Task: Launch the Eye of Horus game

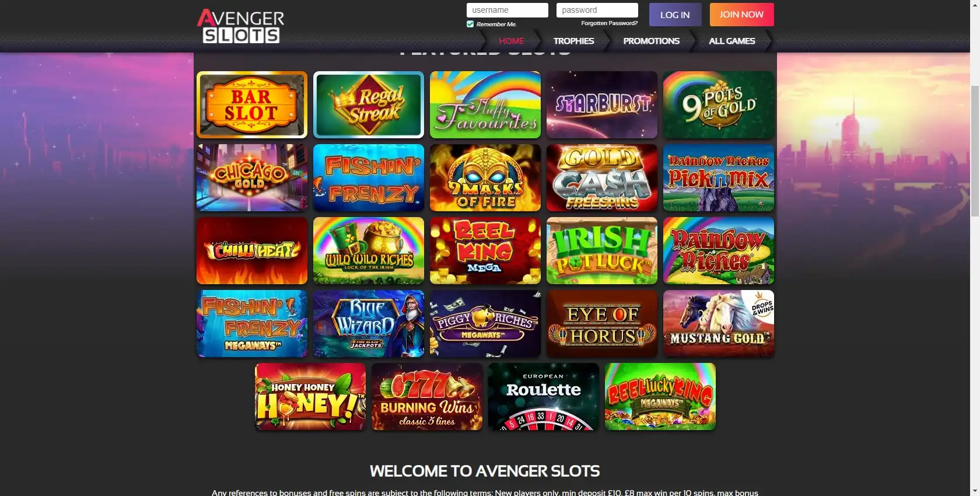Action: tap(602, 324)
